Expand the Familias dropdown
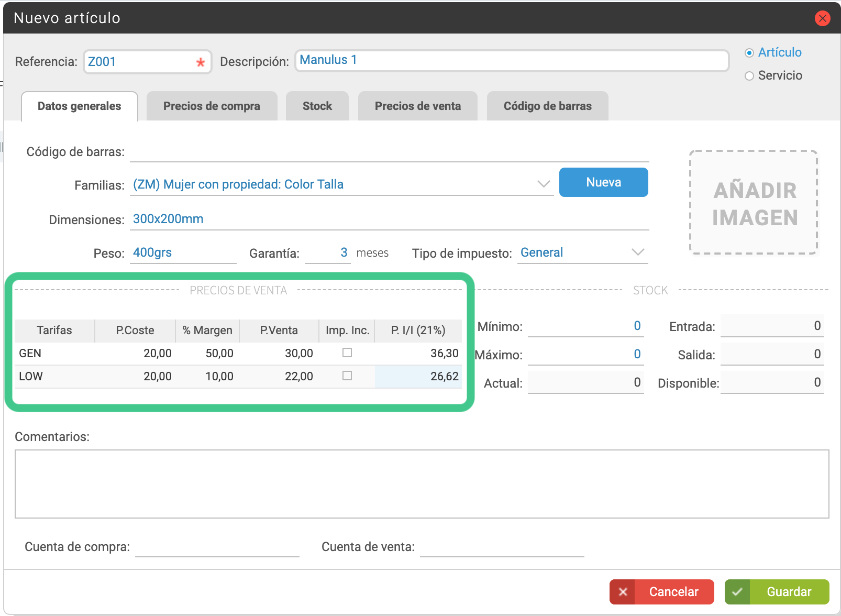841x616 pixels. (x=544, y=184)
